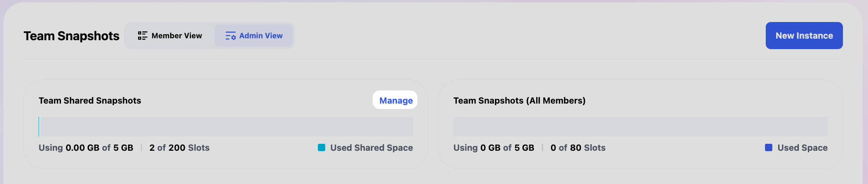Viewport: 868px width, 184px height.
Task: Click the "0 of 80 Slots" text
Action: 578,148
